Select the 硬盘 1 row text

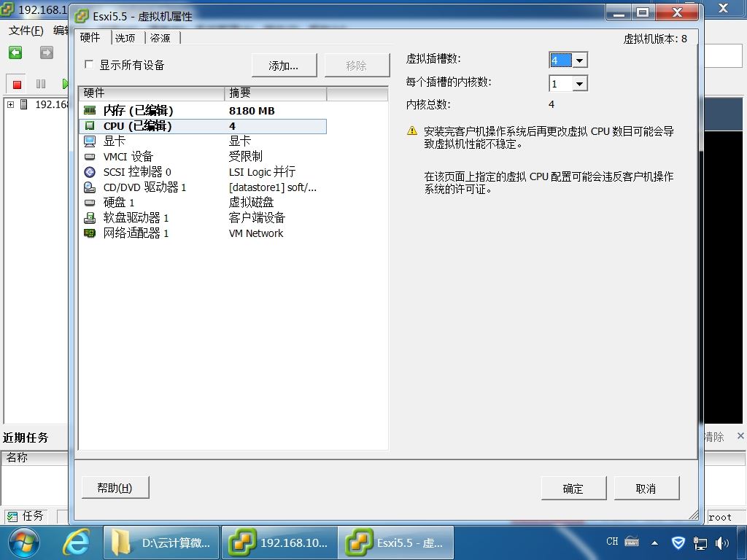119,203
